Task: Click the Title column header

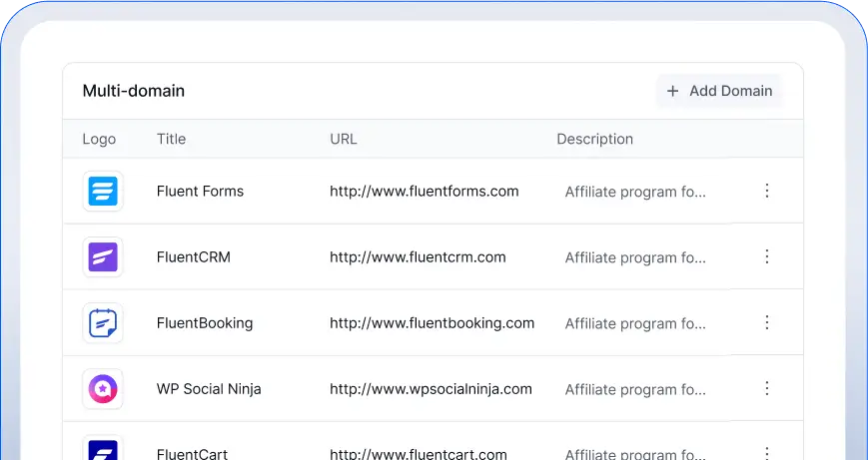Action: tap(171, 139)
